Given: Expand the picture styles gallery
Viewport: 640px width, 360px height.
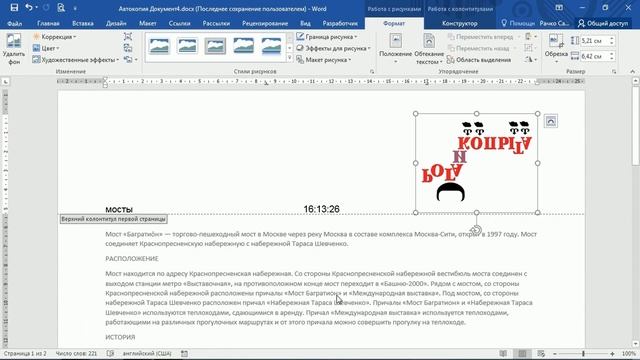Looking at the screenshot, I should pyautogui.click(x=290, y=58).
